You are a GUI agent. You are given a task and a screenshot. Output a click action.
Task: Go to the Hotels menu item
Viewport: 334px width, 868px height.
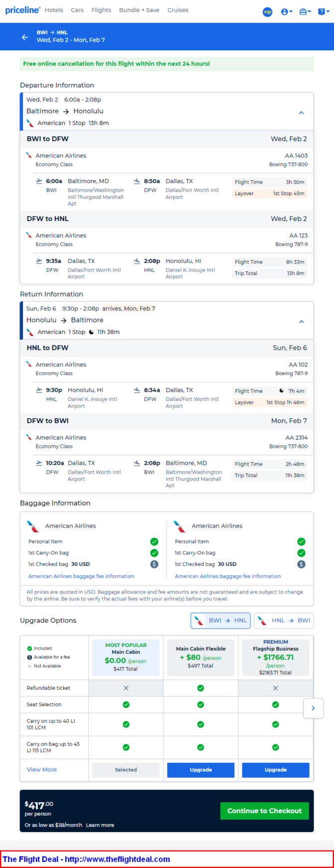click(x=54, y=10)
